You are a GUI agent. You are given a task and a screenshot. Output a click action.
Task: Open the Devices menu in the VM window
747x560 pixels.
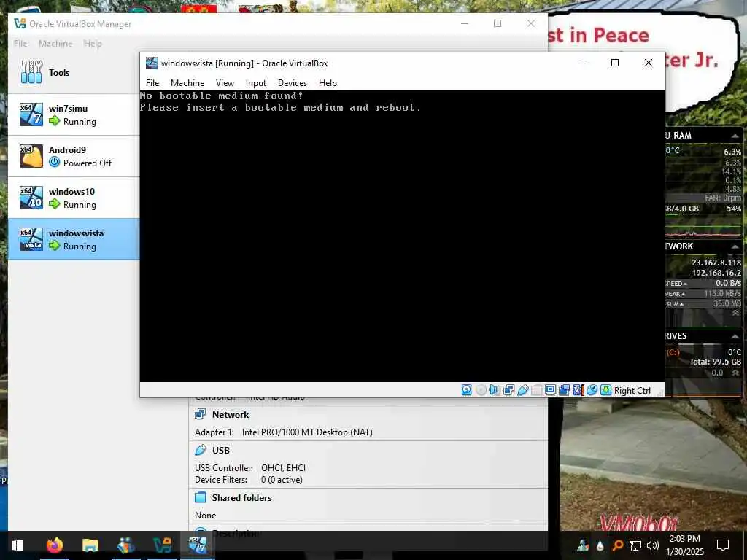(x=293, y=83)
